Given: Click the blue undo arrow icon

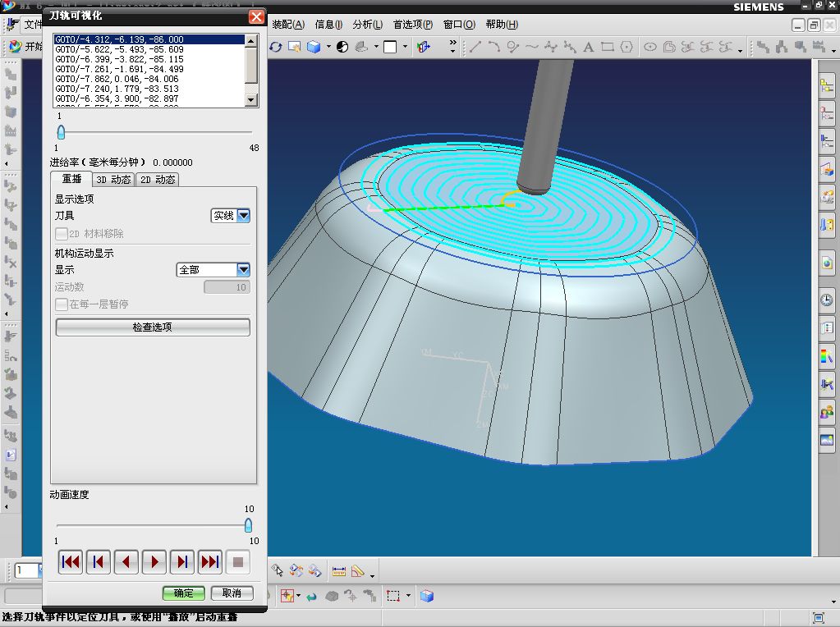Looking at the screenshot, I should click(x=312, y=596).
